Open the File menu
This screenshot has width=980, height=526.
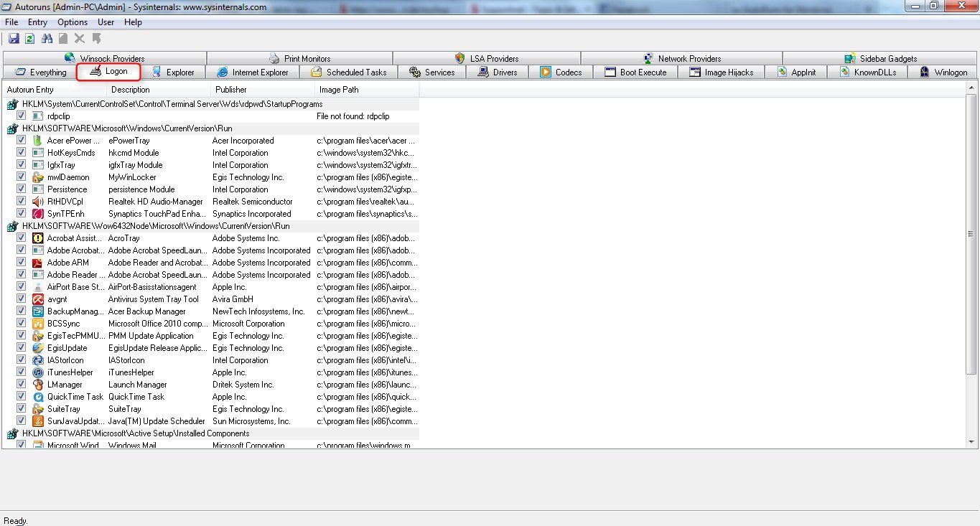point(11,22)
